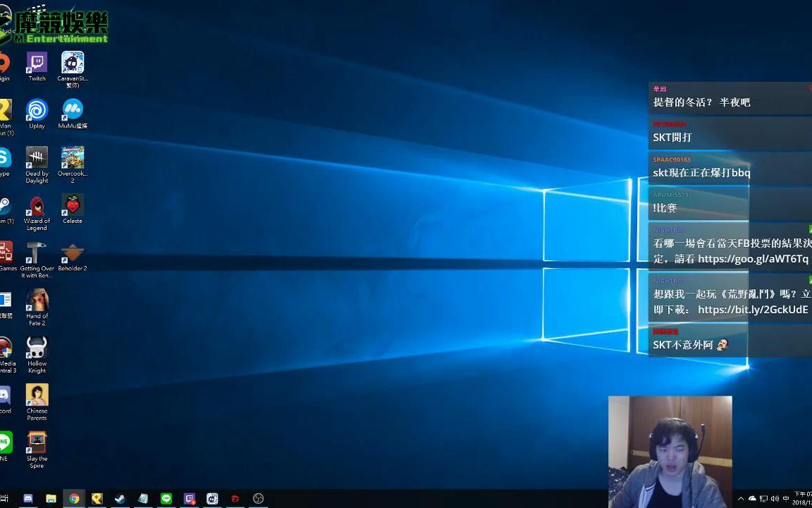Select the Discord desktop icon

5,399
